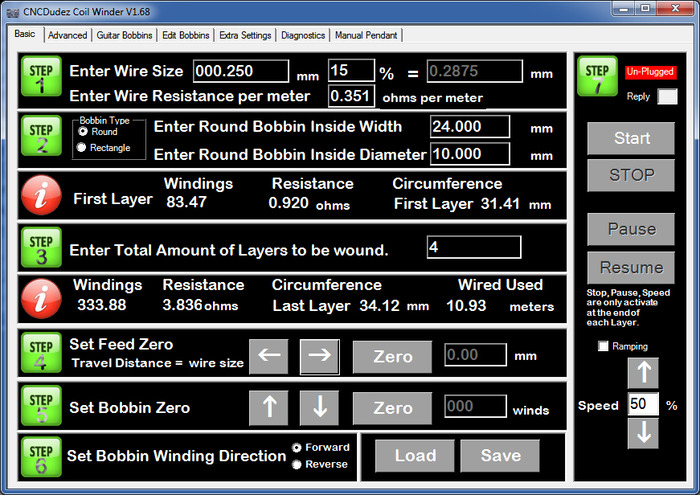Click the Speed percent field showing 50
Screen dimensions: 700x495
(x=643, y=404)
